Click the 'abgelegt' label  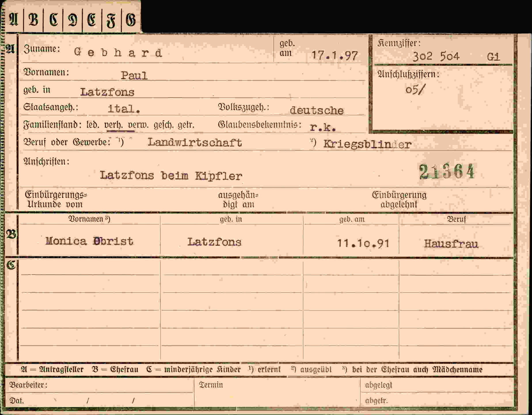tap(378, 385)
